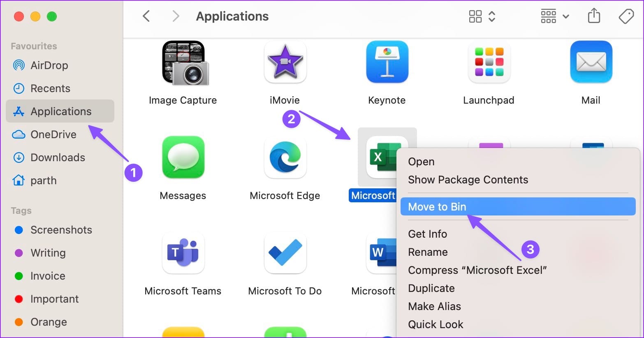Select Applications in the sidebar
The height and width of the screenshot is (338, 644).
click(60, 111)
